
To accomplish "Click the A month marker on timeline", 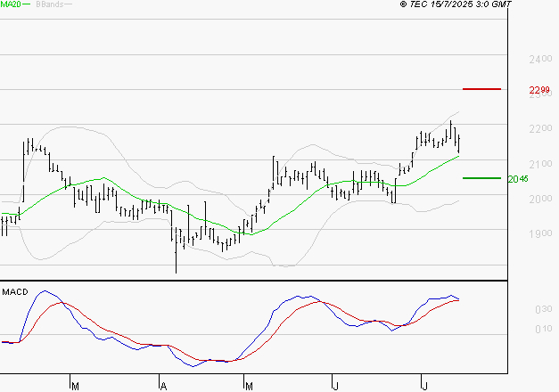I will coord(163,385).
